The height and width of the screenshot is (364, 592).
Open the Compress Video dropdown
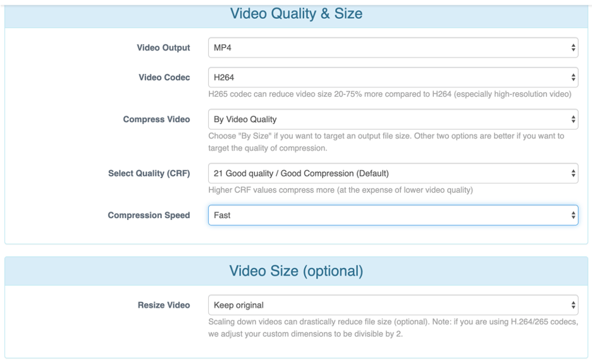(392, 119)
